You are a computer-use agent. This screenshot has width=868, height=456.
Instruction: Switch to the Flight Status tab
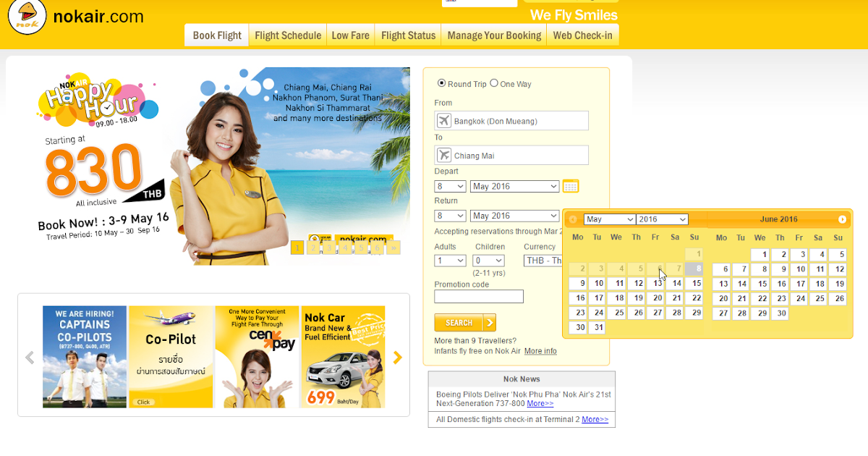click(407, 35)
